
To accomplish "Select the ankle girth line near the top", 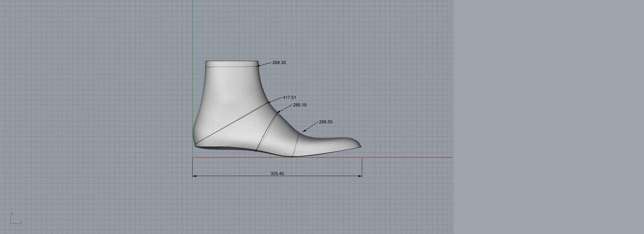I will coord(232,67).
